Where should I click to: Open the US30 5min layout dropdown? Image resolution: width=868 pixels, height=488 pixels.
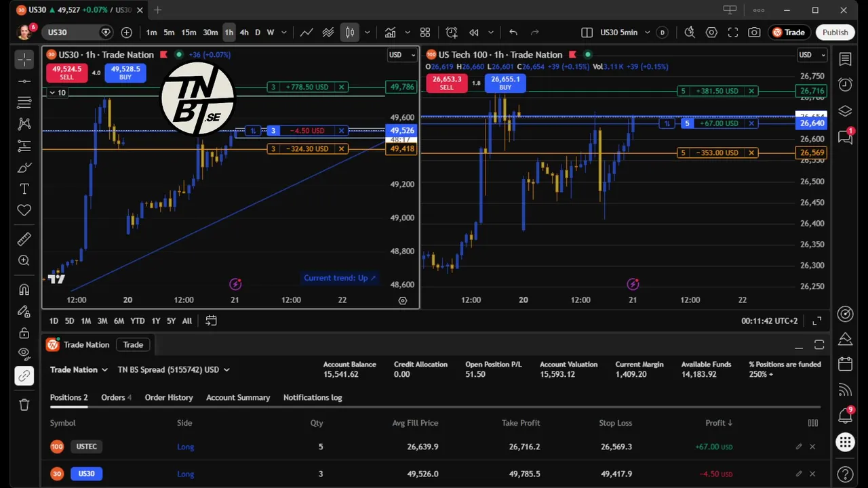click(647, 33)
